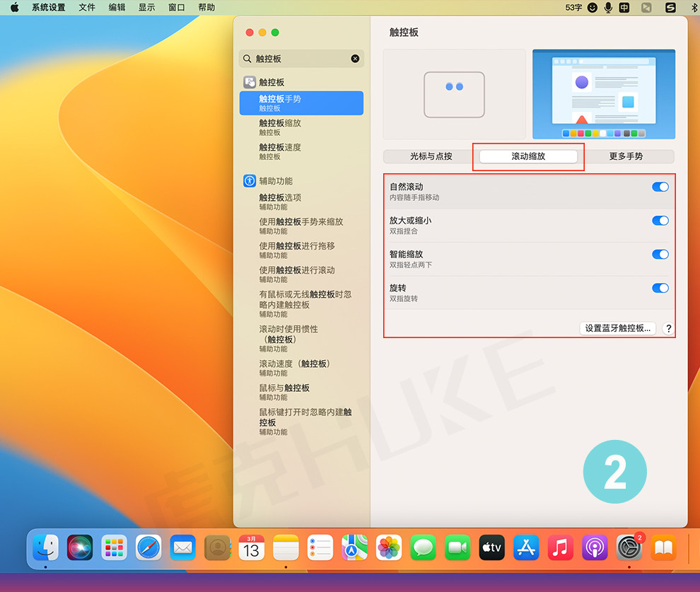Select 触控板缩放 search result
The height and width of the screenshot is (592, 700).
(x=301, y=127)
